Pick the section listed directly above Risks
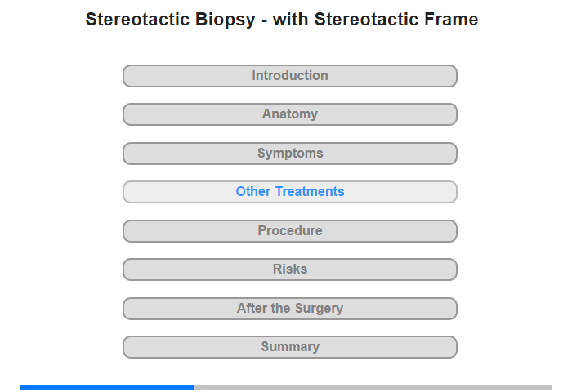Image resolution: width=572 pixels, height=392 pixels. (x=289, y=231)
